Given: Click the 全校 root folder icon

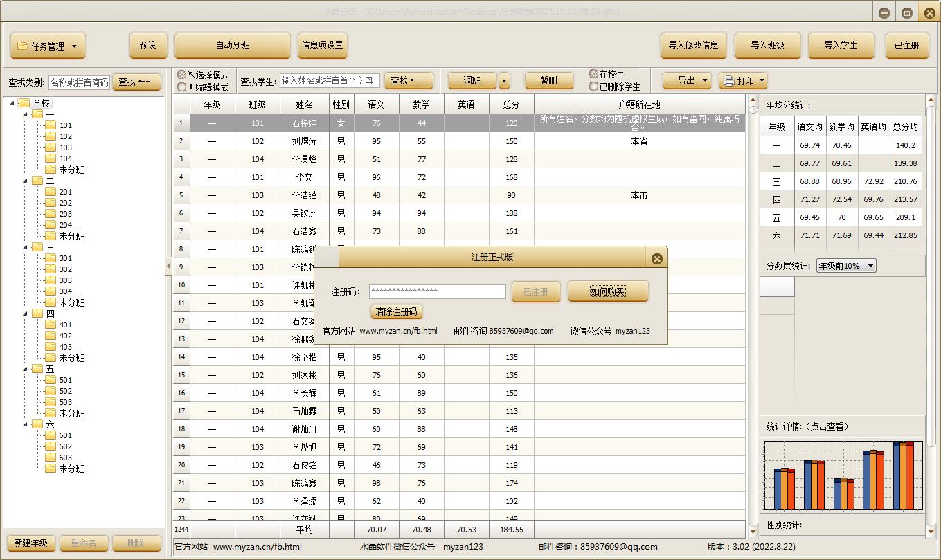Looking at the screenshot, I should tap(24, 103).
